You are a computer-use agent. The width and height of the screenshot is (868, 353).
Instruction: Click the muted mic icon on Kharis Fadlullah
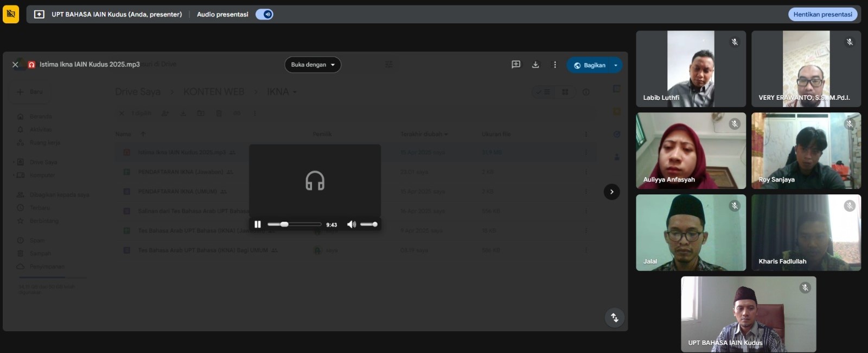click(x=850, y=206)
